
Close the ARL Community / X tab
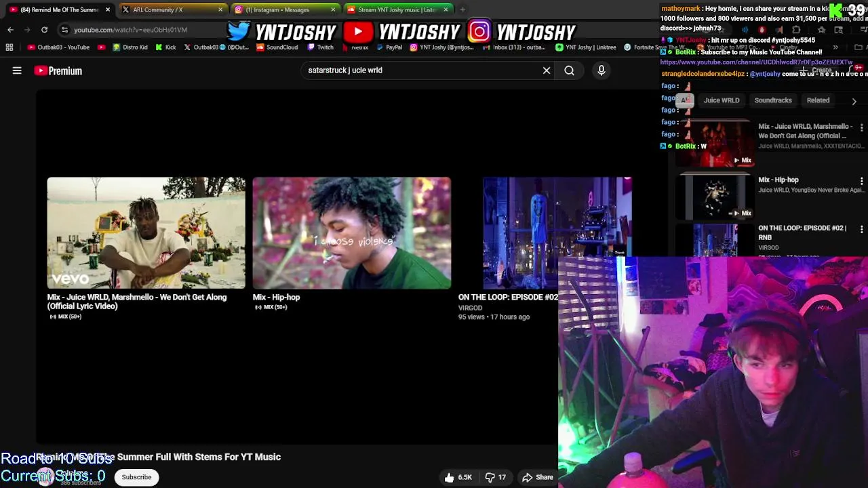[221, 9]
